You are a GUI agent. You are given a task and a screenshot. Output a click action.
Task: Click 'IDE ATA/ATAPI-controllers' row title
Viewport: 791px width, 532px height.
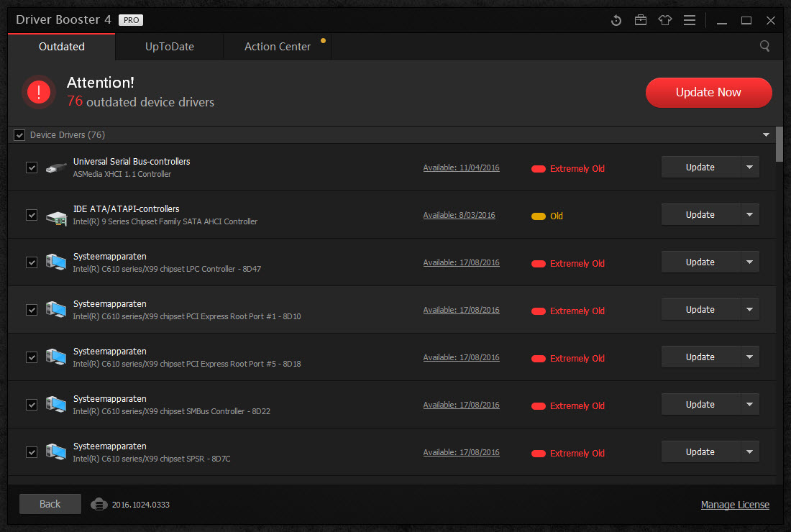[126, 208]
